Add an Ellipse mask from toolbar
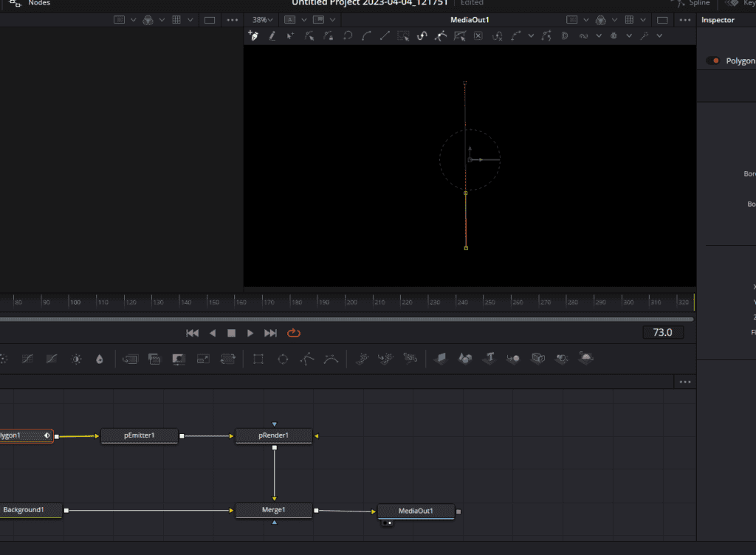 [283, 359]
